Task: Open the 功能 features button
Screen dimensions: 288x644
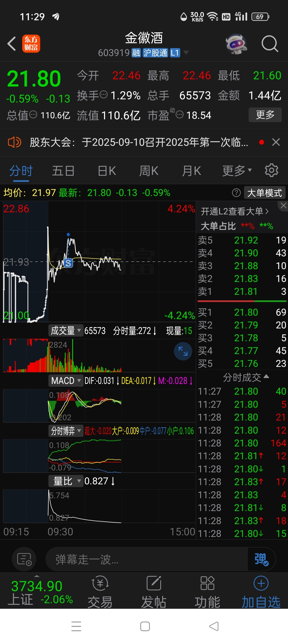Action: pyautogui.click(x=207, y=592)
